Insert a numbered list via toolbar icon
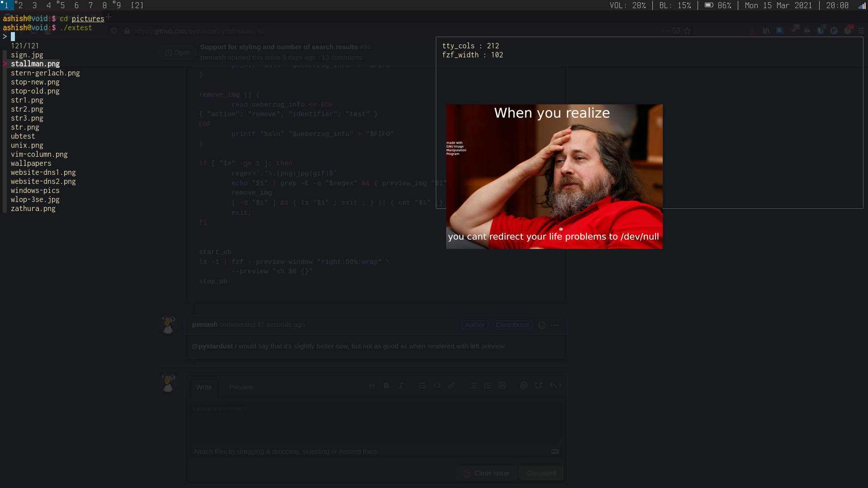 [x=487, y=385]
